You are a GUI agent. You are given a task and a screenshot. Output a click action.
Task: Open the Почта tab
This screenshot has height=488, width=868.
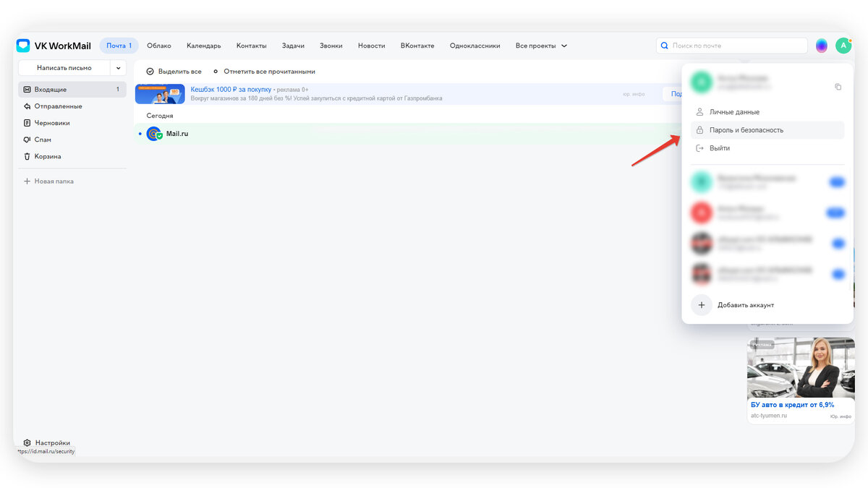(x=119, y=46)
